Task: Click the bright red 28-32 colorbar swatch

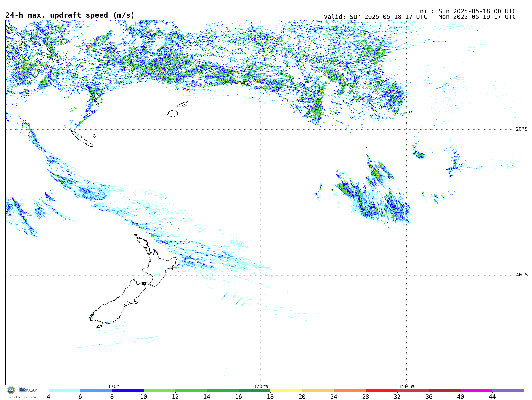Action: pos(381,391)
